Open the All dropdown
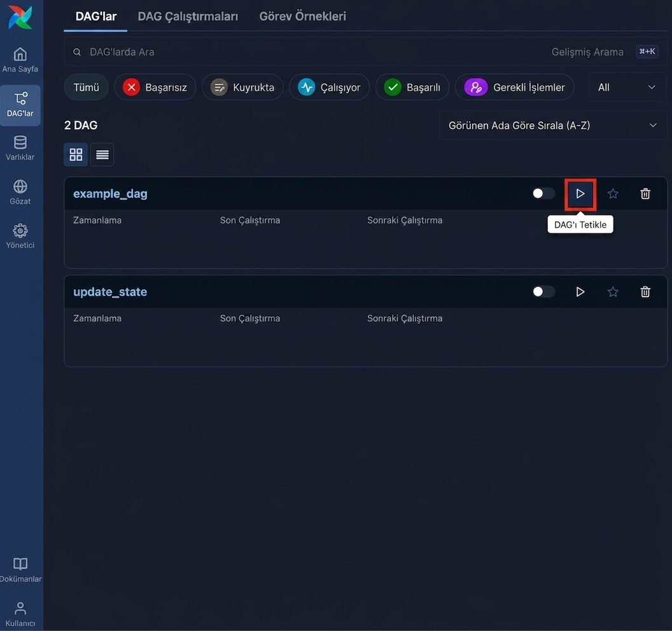 click(627, 87)
